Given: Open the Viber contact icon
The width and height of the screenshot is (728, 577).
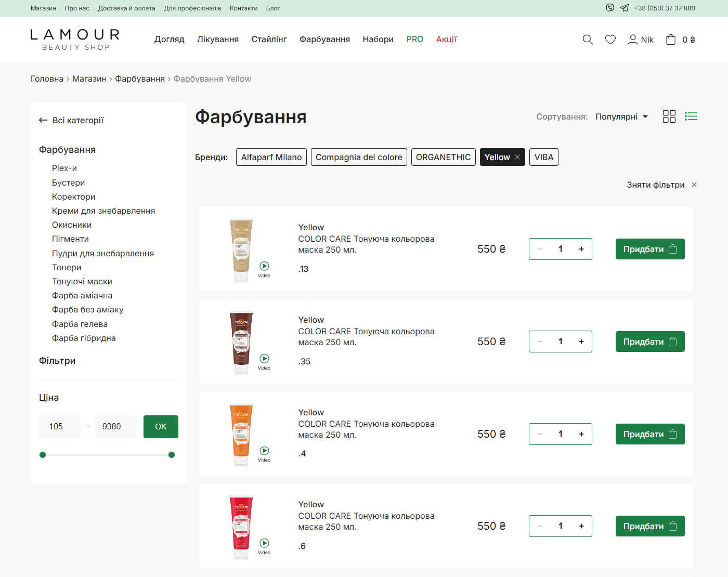Looking at the screenshot, I should (610, 8).
